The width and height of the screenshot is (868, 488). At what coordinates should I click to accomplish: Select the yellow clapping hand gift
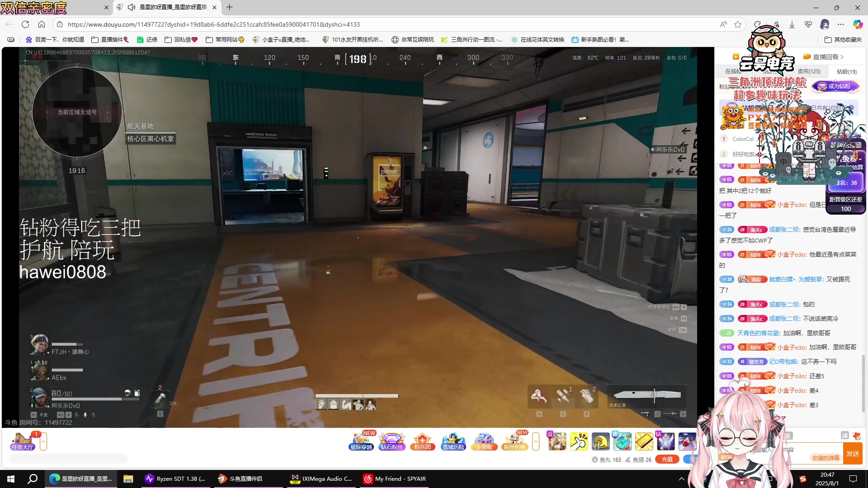tap(579, 441)
